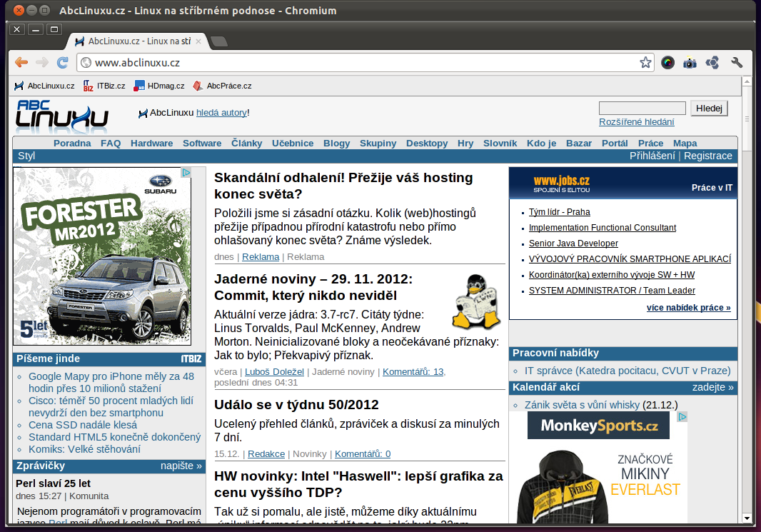Screen dimensions: 761x532
Task: Click the AbcLinuxu.cz bookmark icon
Action: [19, 86]
